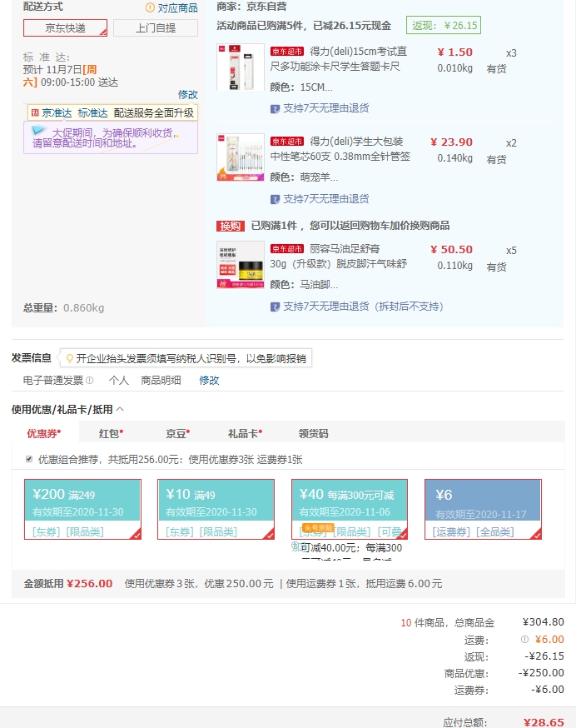Select 京东快递 delivery method
Viewport: 576px width, 728px height.
click(65, 27)
